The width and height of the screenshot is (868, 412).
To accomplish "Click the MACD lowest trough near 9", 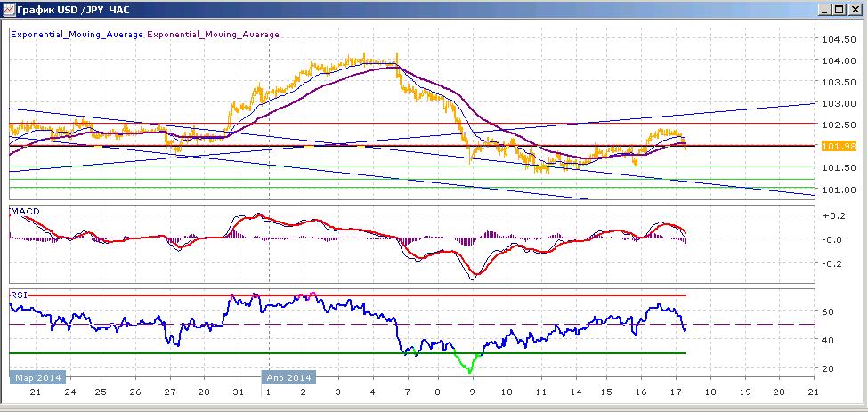I will (x=474, y=279).
